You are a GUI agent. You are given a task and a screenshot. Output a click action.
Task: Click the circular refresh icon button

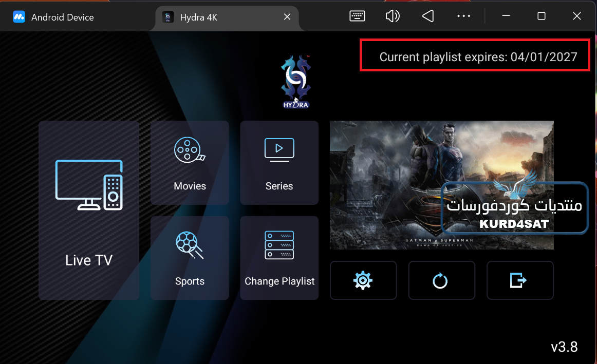click(442, 280)
